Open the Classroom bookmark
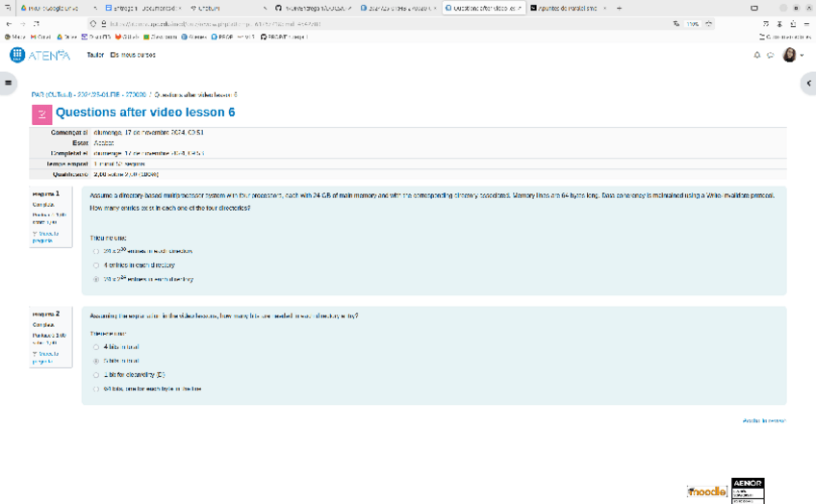The width and height of the screenshot is (816, 504). [x=161, y=37]
